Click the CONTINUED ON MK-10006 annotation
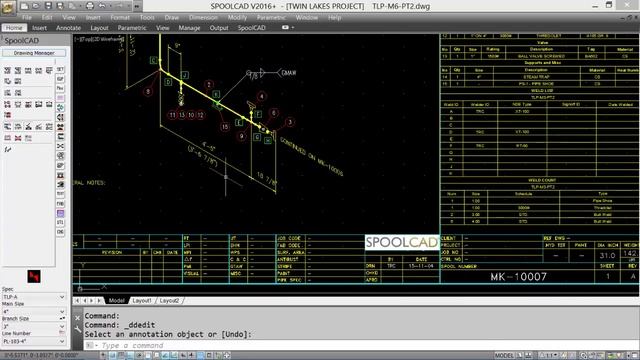The height and width of the screenshot is (360, 640). [x=311, y=156]
